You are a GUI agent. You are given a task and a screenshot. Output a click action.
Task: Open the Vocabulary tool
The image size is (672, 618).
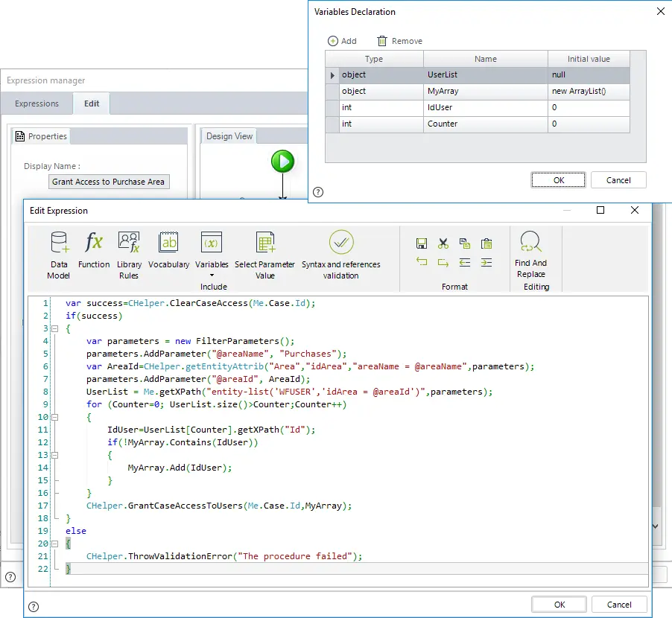[169, 250]
